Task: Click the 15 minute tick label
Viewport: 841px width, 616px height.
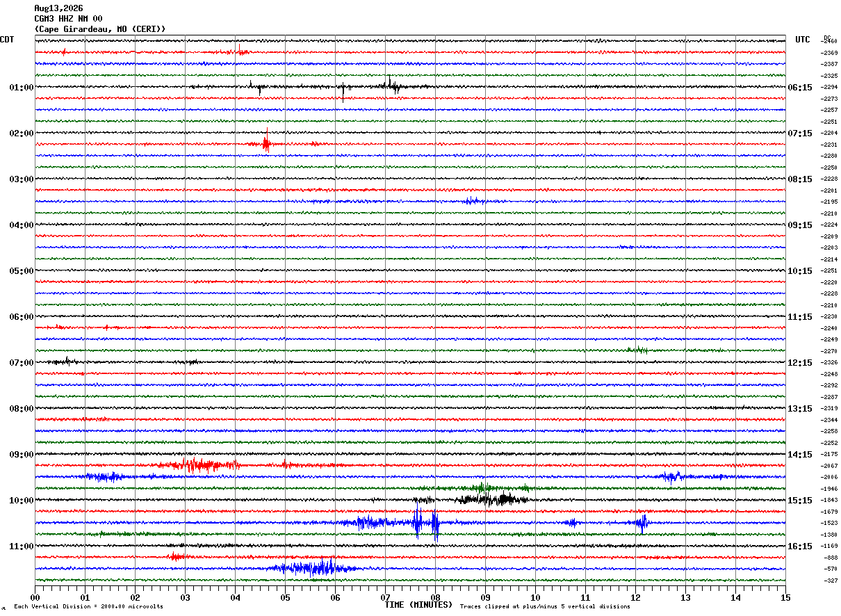Action: click(785, 597)
